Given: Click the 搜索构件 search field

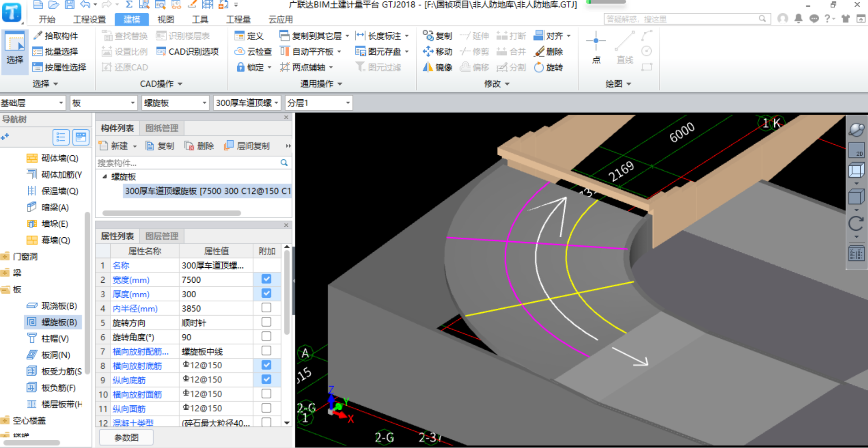Looking at the screenshot, I should point(188,163).
